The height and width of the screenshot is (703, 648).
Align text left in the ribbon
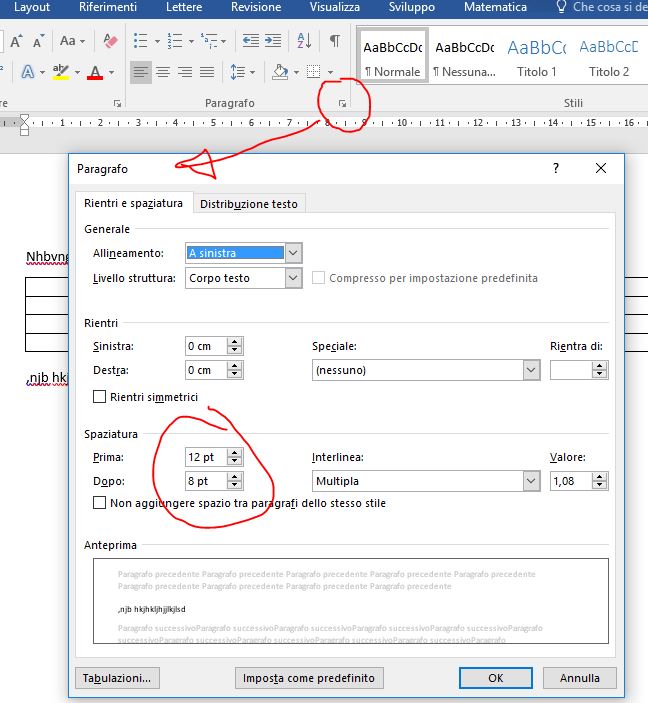141,72
